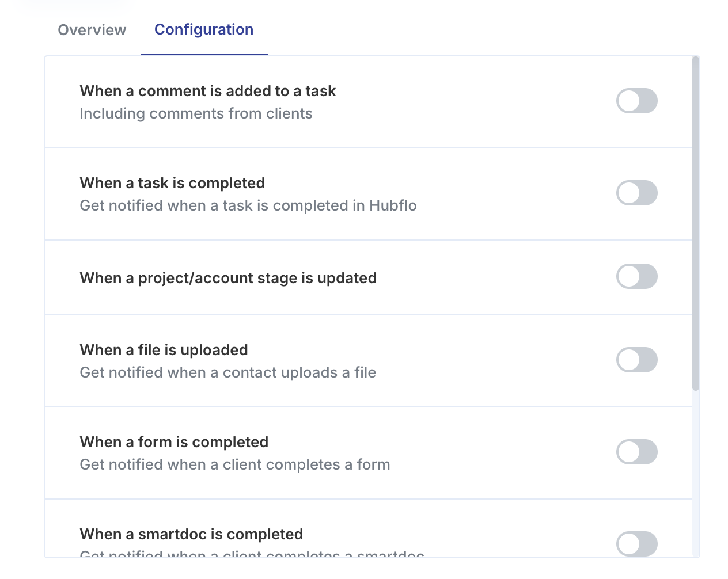Click the 'When a smartdoc is completed' heading
The width and height of the screenshot is (728, 579).
(x=192, y=534)
